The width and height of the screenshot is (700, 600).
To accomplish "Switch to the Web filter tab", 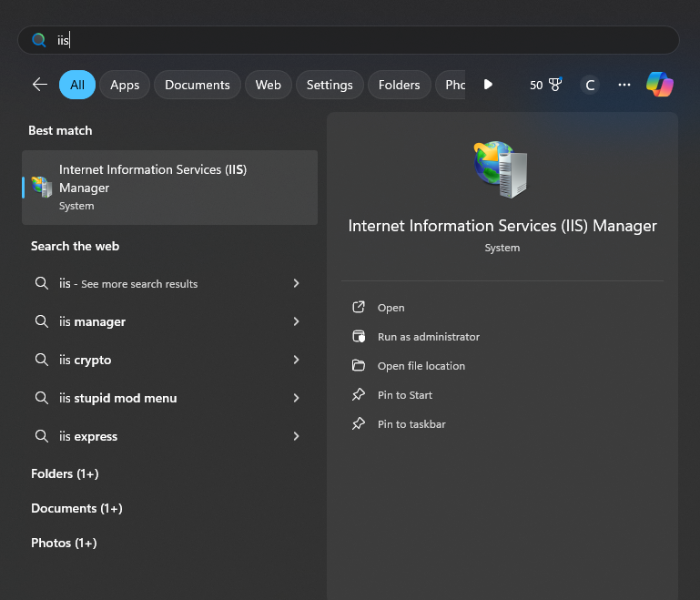I will click(269, 85).
